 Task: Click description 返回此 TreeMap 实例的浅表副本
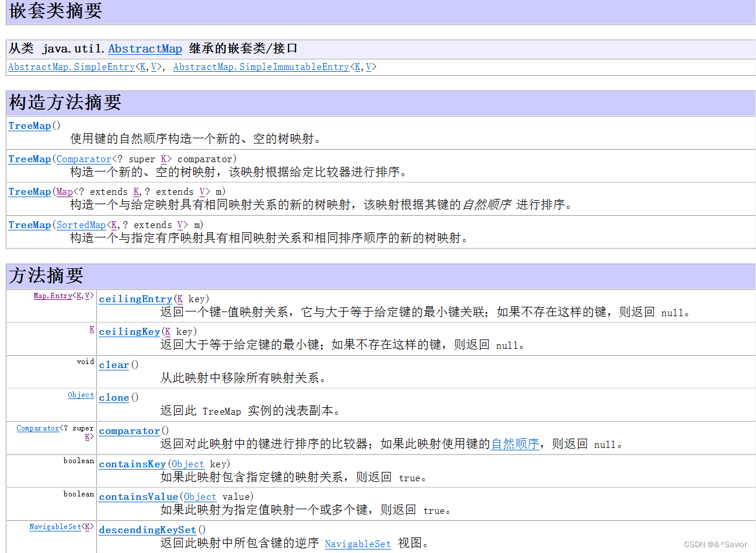pyautogui.click(x=250, y=411)
